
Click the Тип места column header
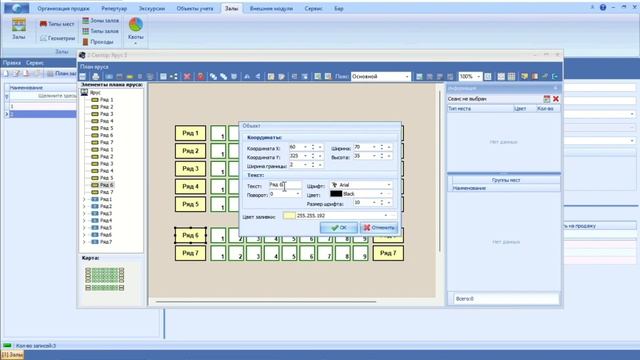(480, 109)
